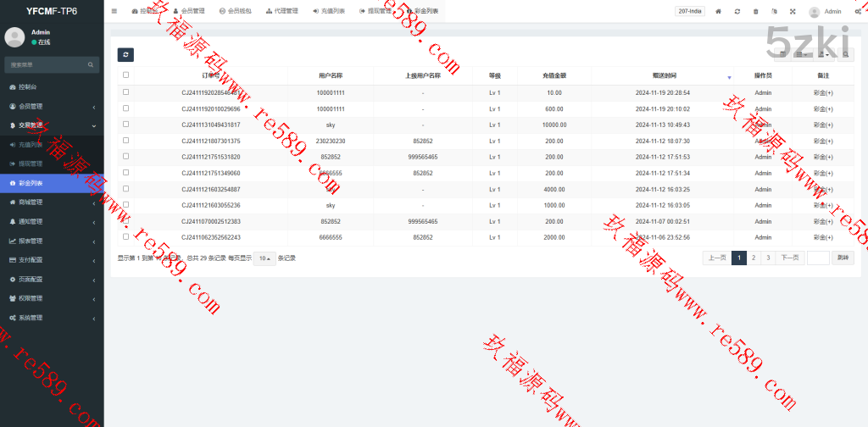Click the hamburger sidebar toggle icon
Screen dimensions: 868x427
(x=114, y=11)
